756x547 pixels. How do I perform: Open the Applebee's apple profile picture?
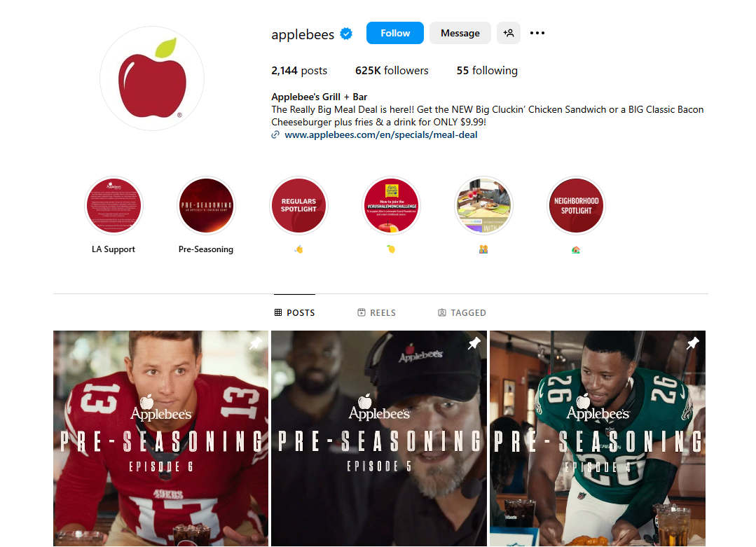pos(152,78)
